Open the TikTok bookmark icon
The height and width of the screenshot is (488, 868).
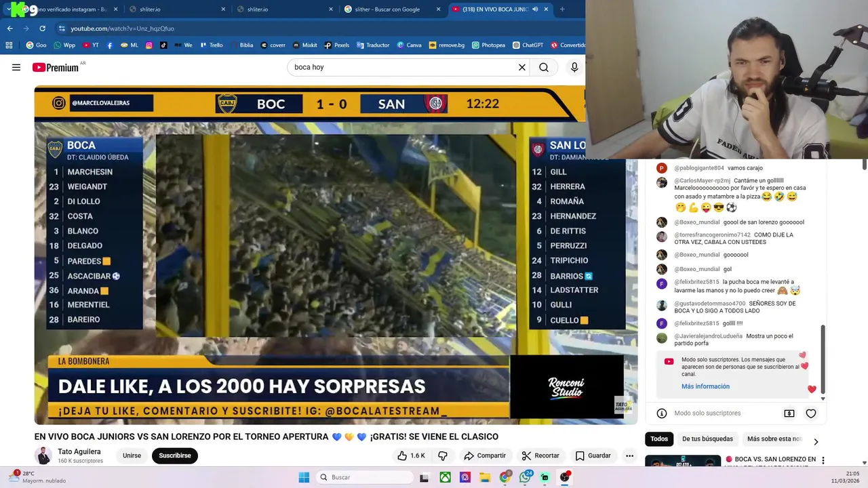[x=163, y=45]
